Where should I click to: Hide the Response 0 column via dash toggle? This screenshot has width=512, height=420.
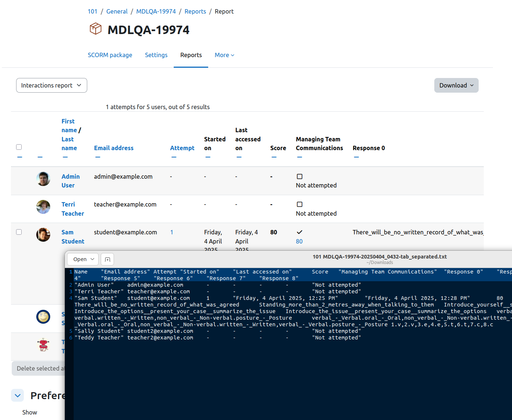[x=356, y=157]
